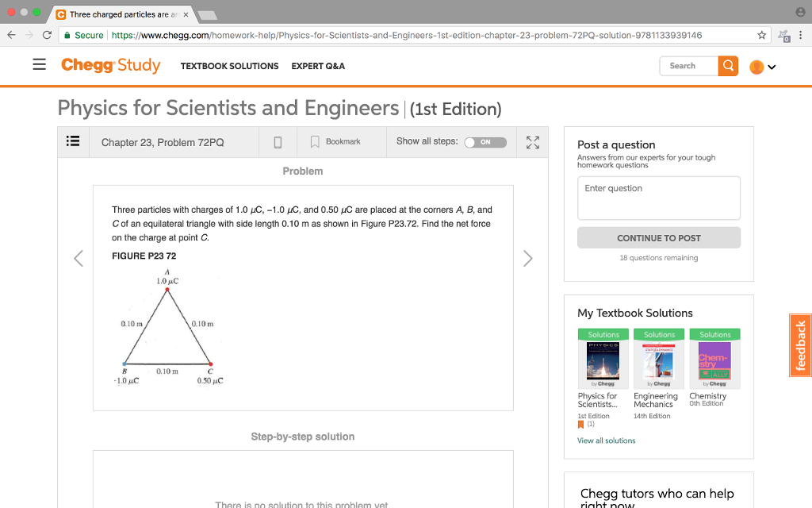Go to the next problem with right chevron
The height and width of the screenshot is (508, 812).
pyautogui.click(x=527, y=258)
